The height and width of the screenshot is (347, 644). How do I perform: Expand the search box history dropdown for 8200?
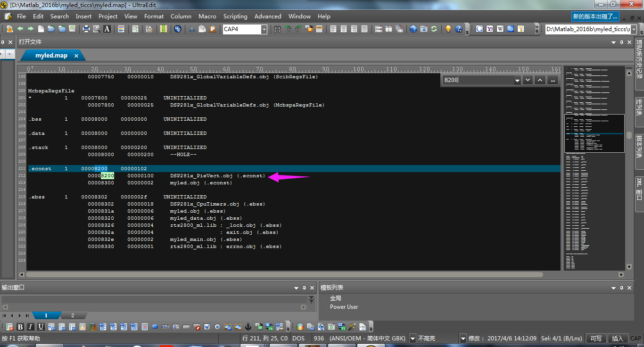click(x=517, y=81)
